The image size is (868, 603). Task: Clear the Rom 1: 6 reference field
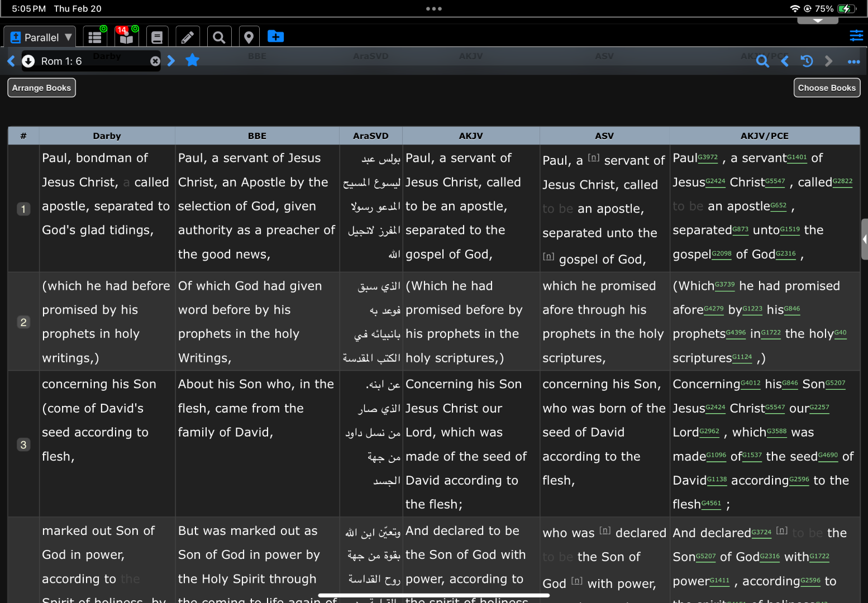tap(155, 61)
